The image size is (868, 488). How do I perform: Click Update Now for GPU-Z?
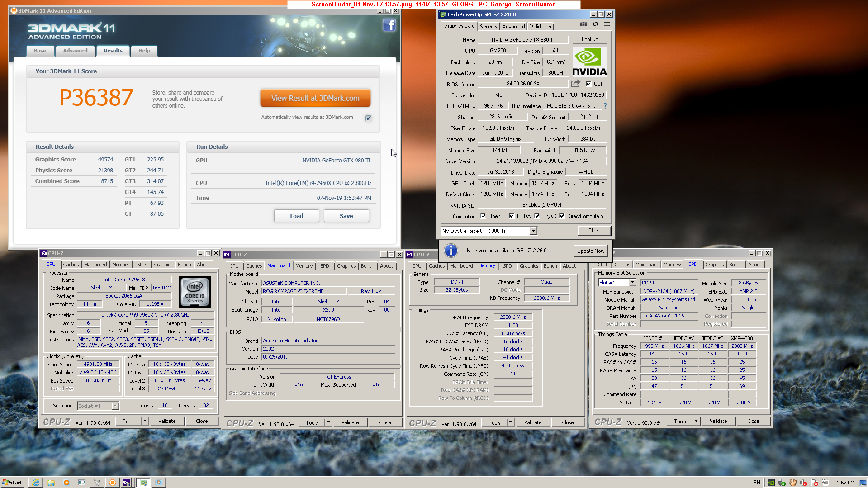[591, 251]
